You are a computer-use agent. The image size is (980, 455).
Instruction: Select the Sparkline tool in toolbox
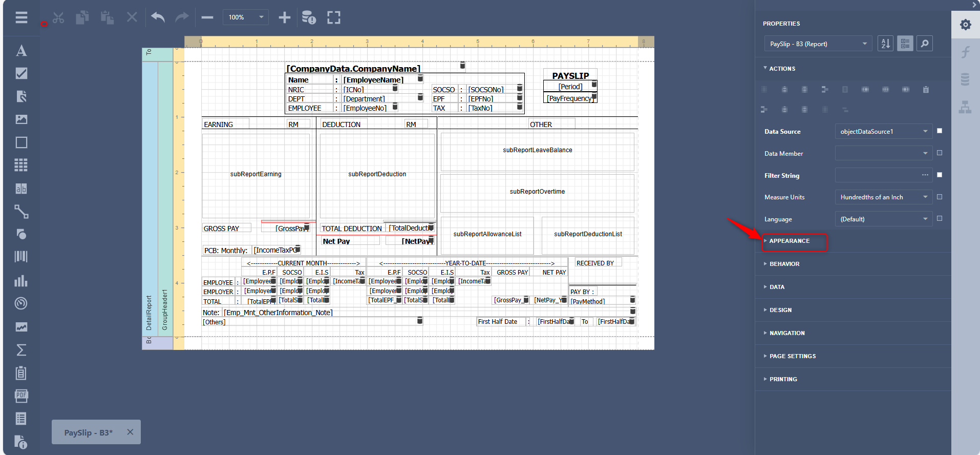pos(21,327)
